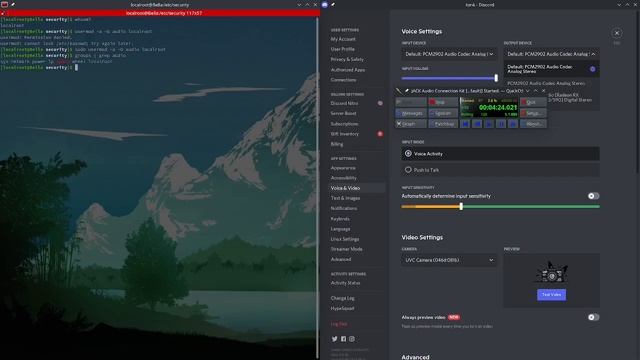Click the pin icon in the terminal title bar
The width and height of the screenshot is (640, 360).
coord(13,4)
